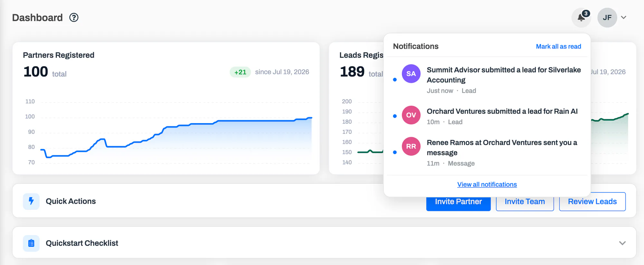This screenshot has width=644, height=265.
Task: Click the SA avatar for Summit Advisor
Action: coord(411,74)
